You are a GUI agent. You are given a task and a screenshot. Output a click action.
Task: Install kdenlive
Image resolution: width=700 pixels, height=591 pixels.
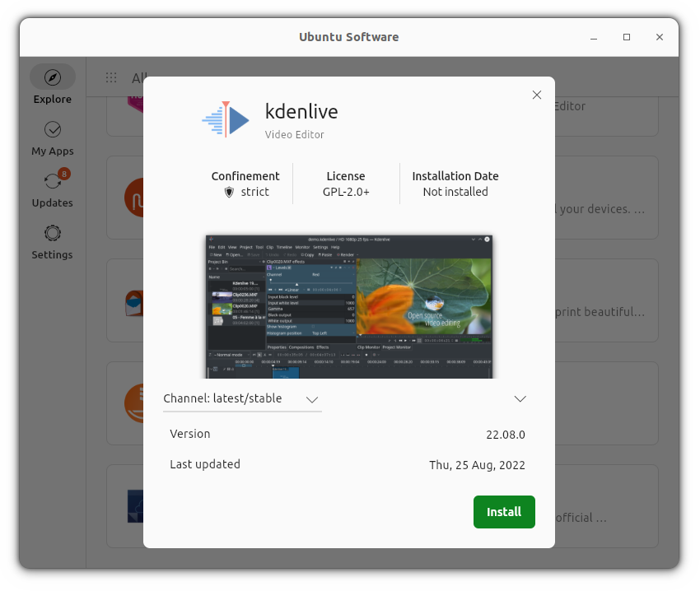(x=504, y=511)
